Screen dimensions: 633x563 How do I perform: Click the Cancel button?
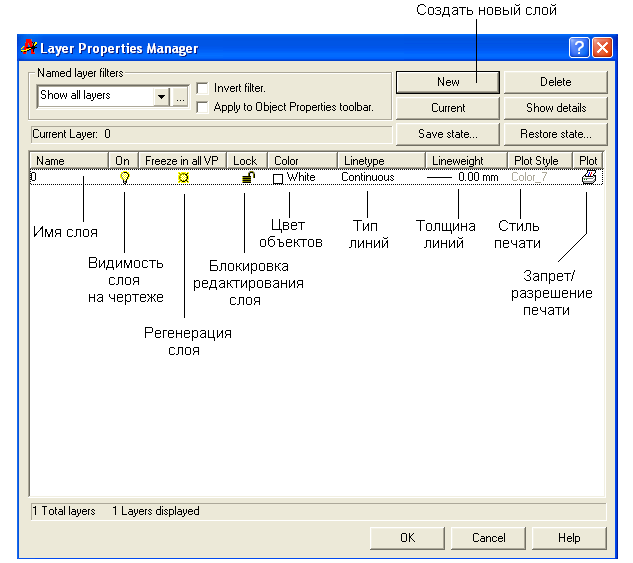488,538
